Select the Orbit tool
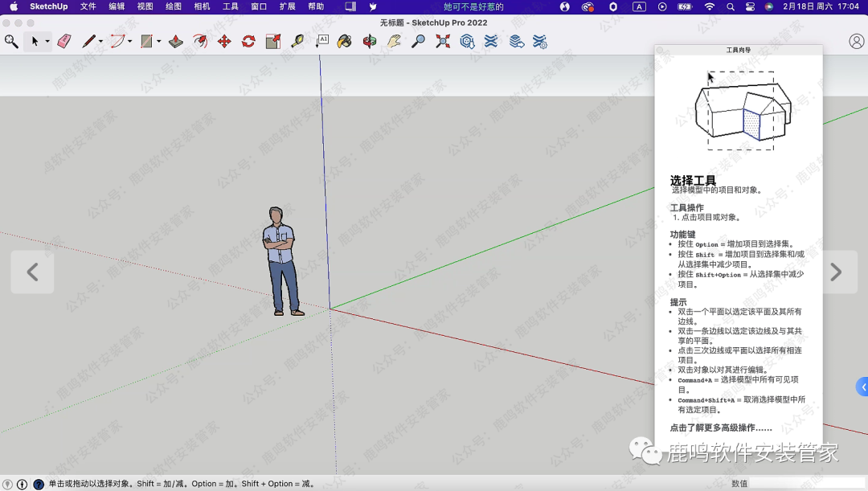This screenshot has width=868, height=491. pyautogui.click(x=369, y=41)
